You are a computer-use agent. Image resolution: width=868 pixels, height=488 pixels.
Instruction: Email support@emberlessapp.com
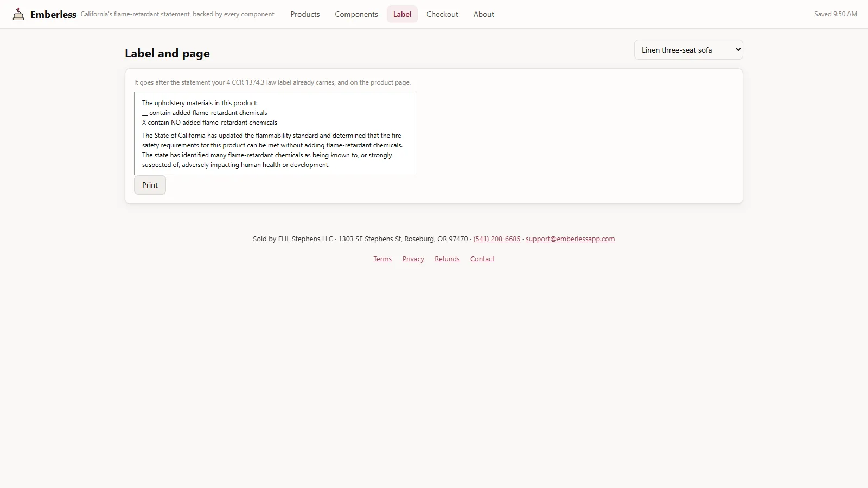point(570,239)
